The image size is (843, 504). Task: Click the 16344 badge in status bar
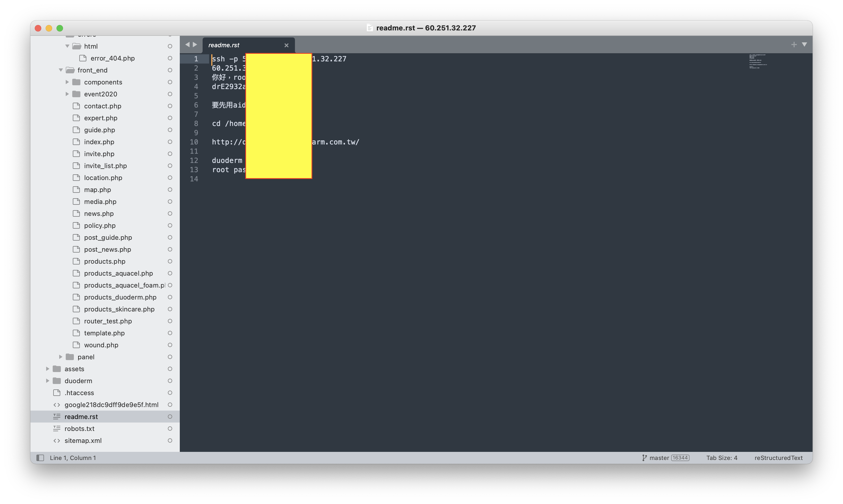tap(680, 458)
